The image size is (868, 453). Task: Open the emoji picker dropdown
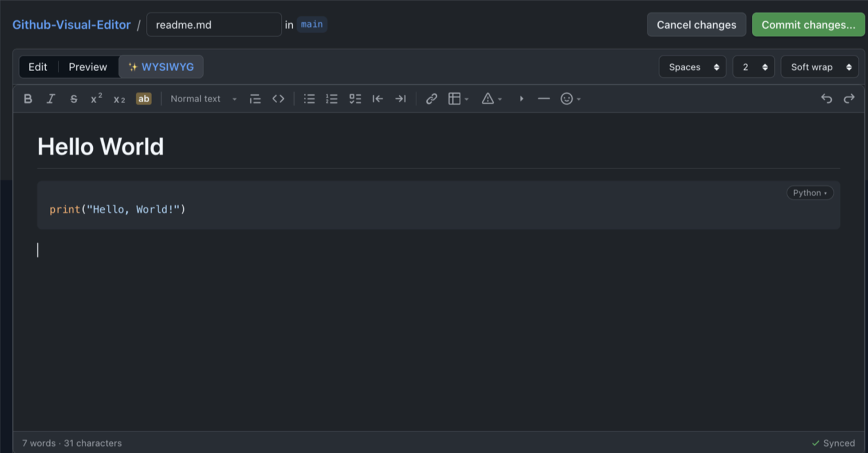(x=571, y=99)
